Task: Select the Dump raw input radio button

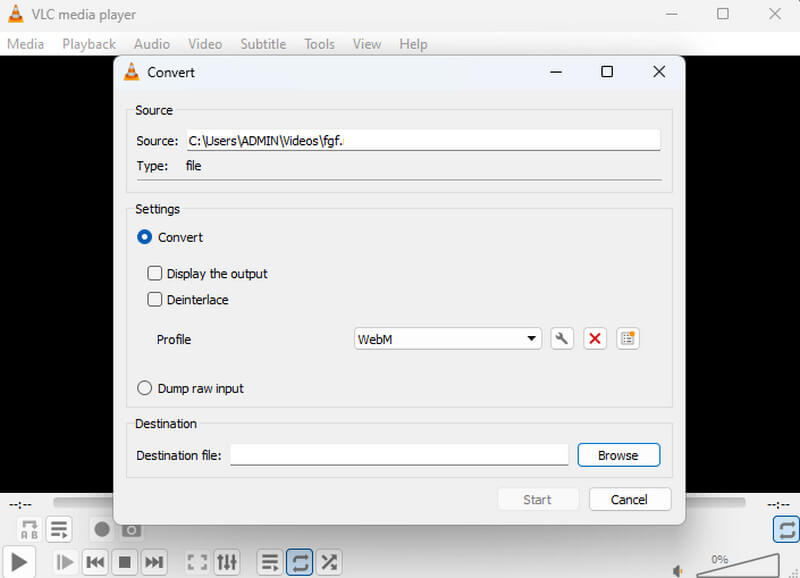Action: [145, 388]
